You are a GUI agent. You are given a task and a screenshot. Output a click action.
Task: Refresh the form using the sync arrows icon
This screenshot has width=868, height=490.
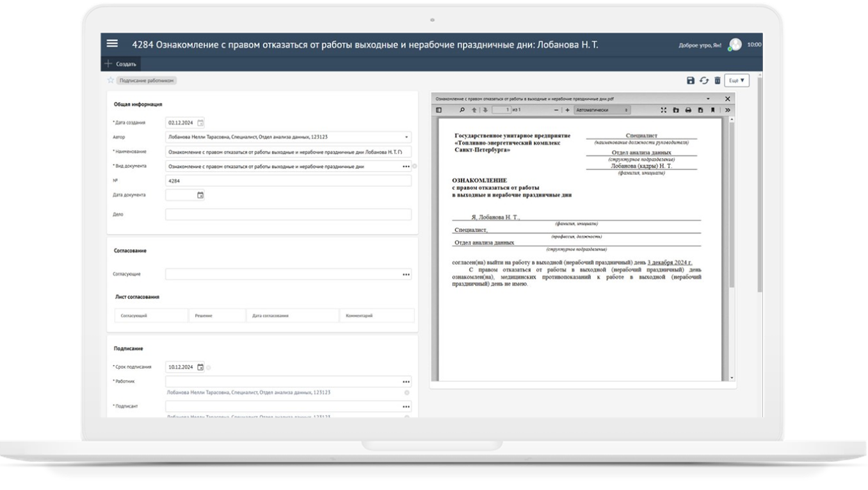click(704, 81)
